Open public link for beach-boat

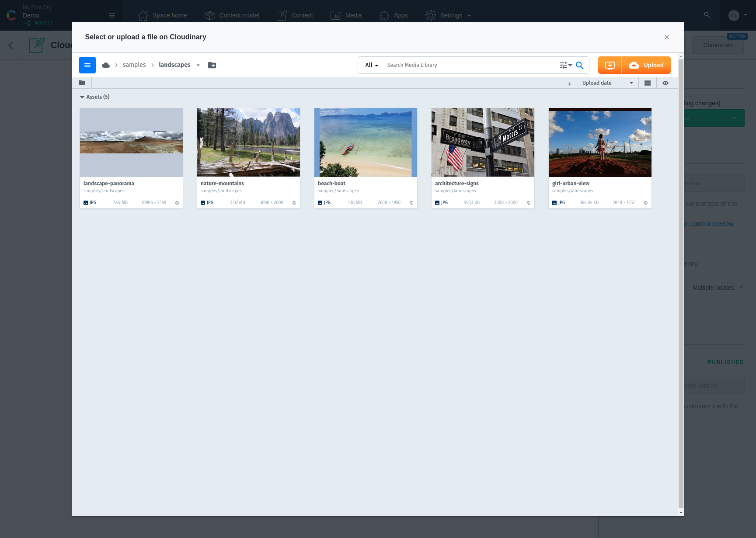point(411,203)
